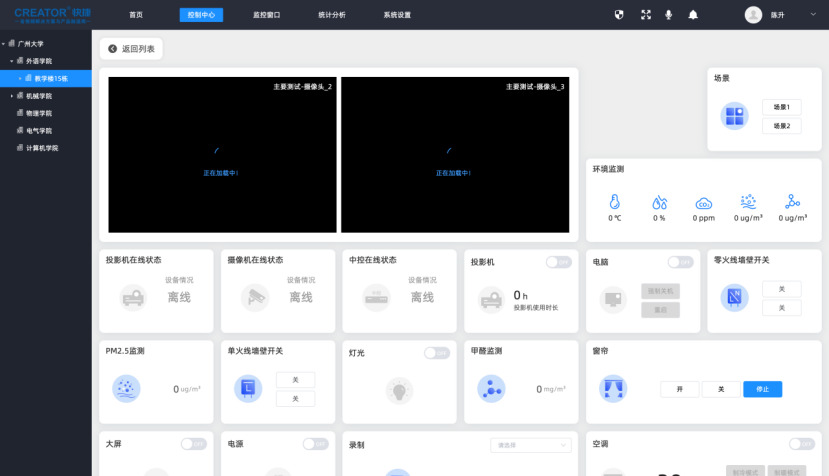The width and height of the screenshot is (829, 476).
Task: Click the shield icon in the top bar
Action: [x=619, y=15]
